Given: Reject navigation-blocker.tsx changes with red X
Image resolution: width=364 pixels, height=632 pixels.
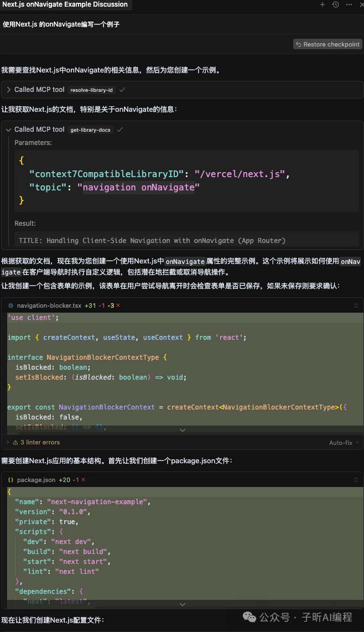Looking at the screenshot, I should (118, 305).
